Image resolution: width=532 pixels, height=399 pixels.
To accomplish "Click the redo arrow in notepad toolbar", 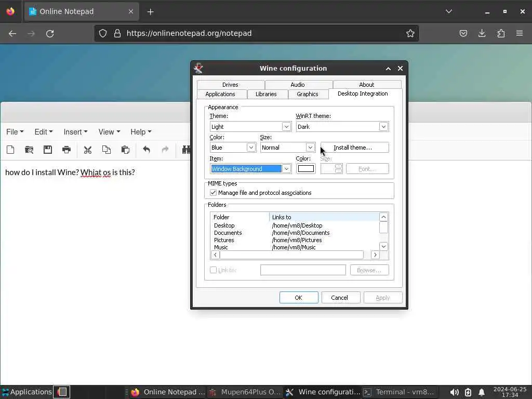I will pyautogui.click(x=165, y=150).
